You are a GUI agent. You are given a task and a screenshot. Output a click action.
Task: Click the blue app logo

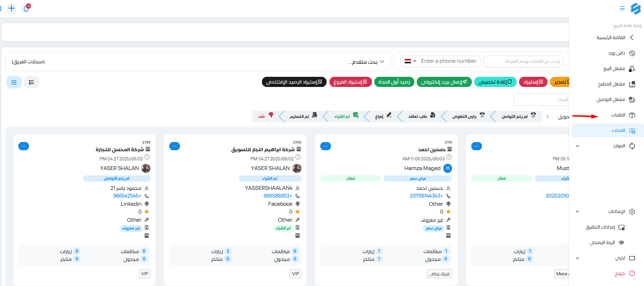635,8
